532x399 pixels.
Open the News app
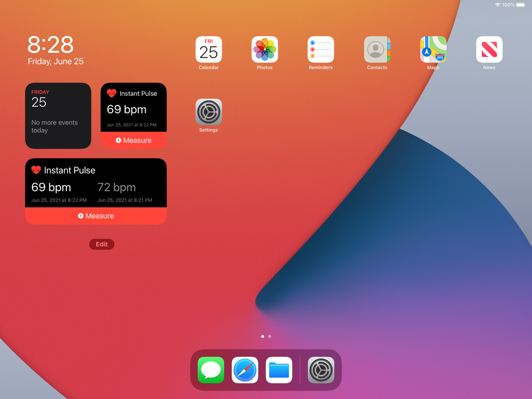pyautogui.click(x=489, y=49)
